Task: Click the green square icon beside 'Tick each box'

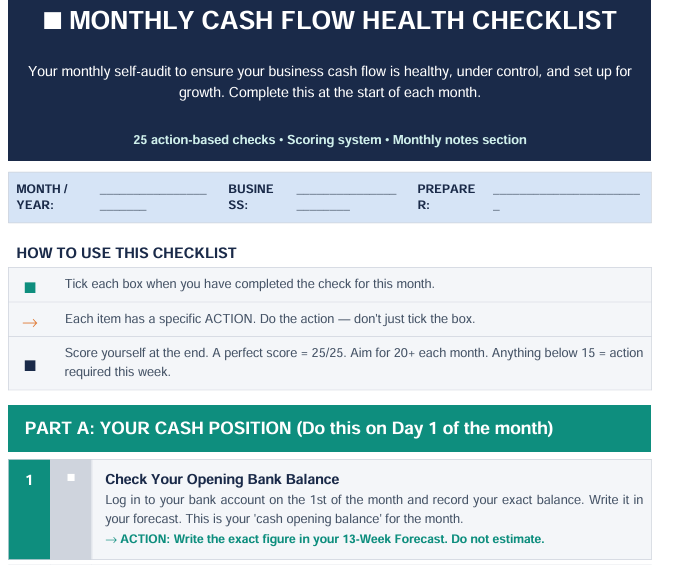Action: tap(30, 287)
